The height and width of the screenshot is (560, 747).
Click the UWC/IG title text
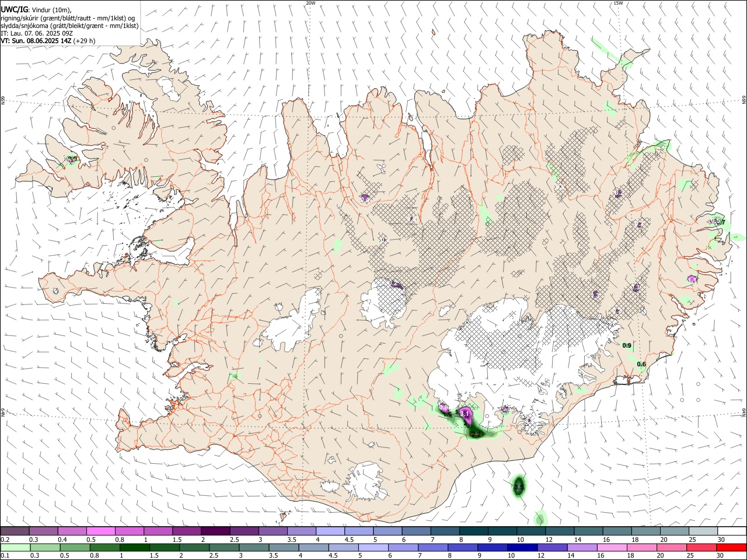[x=14, y=9]
